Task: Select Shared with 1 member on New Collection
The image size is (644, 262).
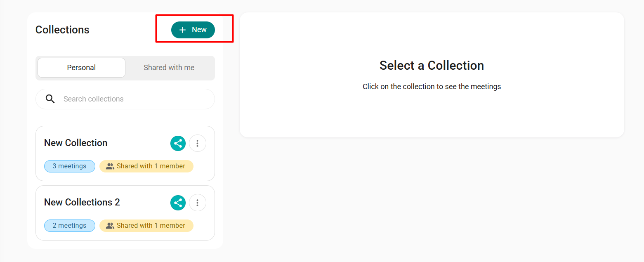Action: [146, 166]
